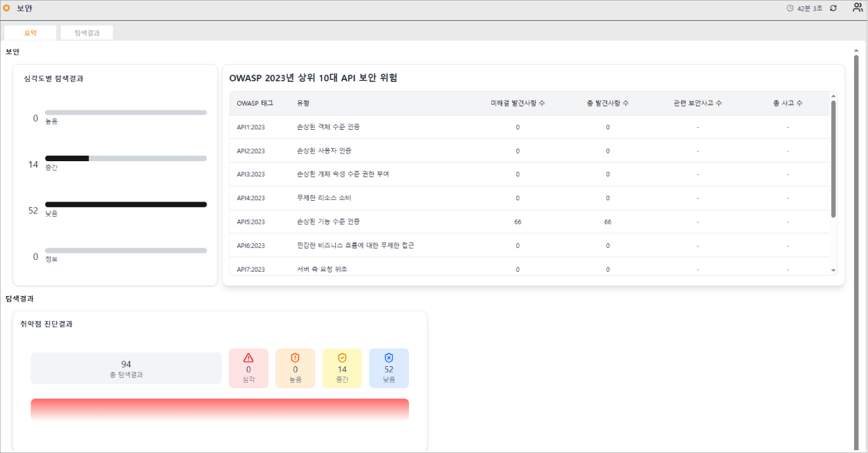
Task: Switch to the 탐색결과 tab
Action: 87,33
